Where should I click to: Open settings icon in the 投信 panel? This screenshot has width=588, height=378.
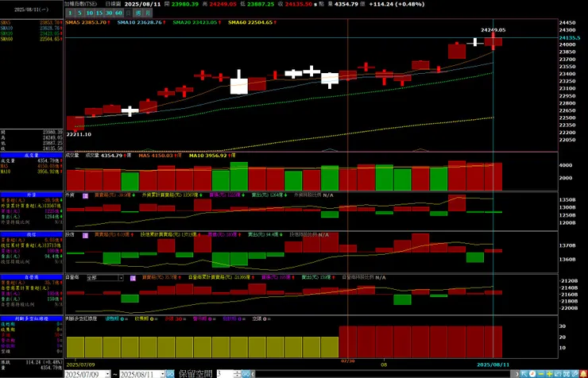coord(86,235)
